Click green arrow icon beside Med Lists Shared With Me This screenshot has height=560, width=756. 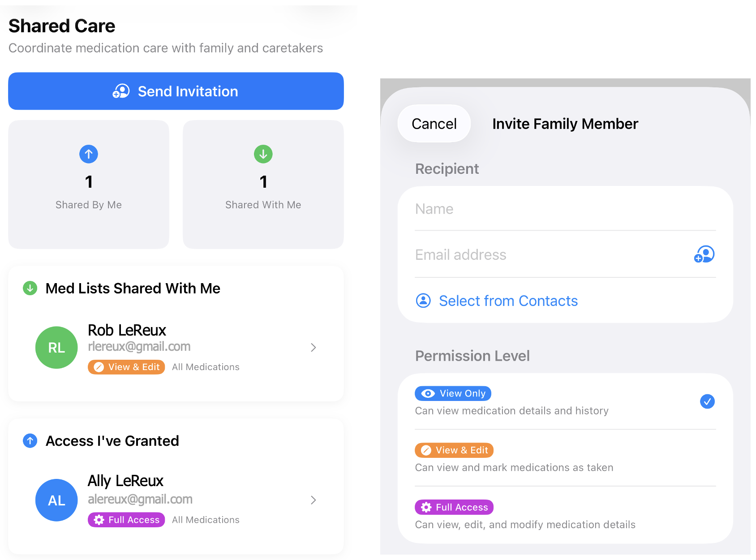coord(30,288)
